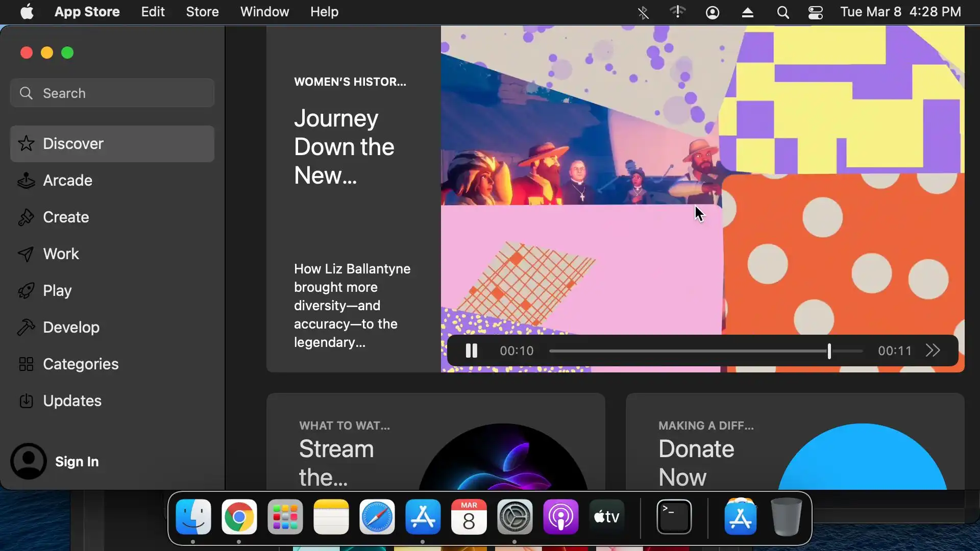Image resolution: width=980 pixels, height=551 pixels.
Task: Open Spotlight search in menu bar
Action: [x=782, y=12]
